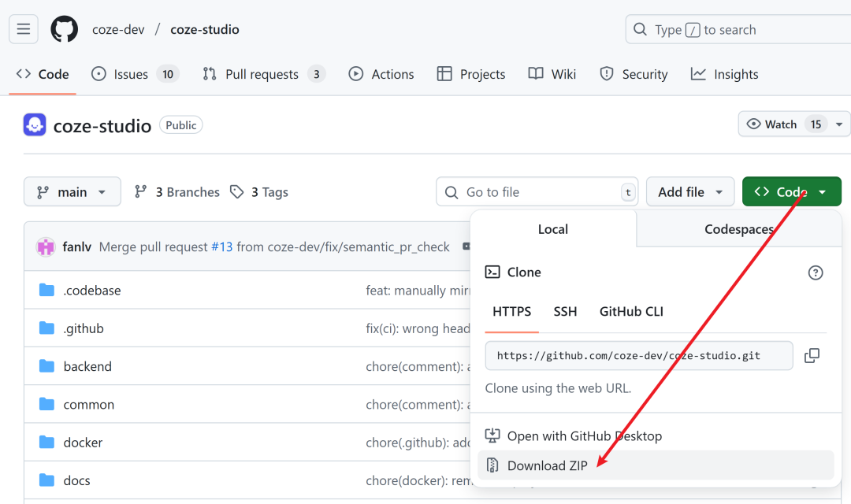Switch to the Codespaces tab
This screenshot has height=504, width=851.
pos(738,229)
